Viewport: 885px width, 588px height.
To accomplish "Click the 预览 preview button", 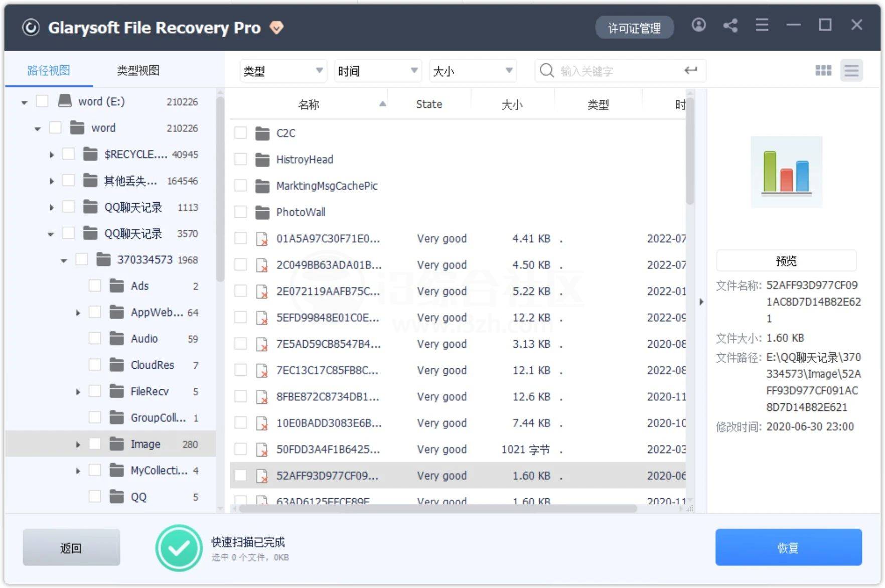I will [x=786, y=261].
